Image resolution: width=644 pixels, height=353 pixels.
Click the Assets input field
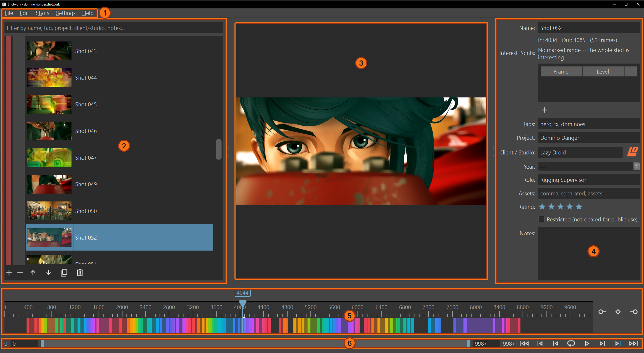coord(589,193)
